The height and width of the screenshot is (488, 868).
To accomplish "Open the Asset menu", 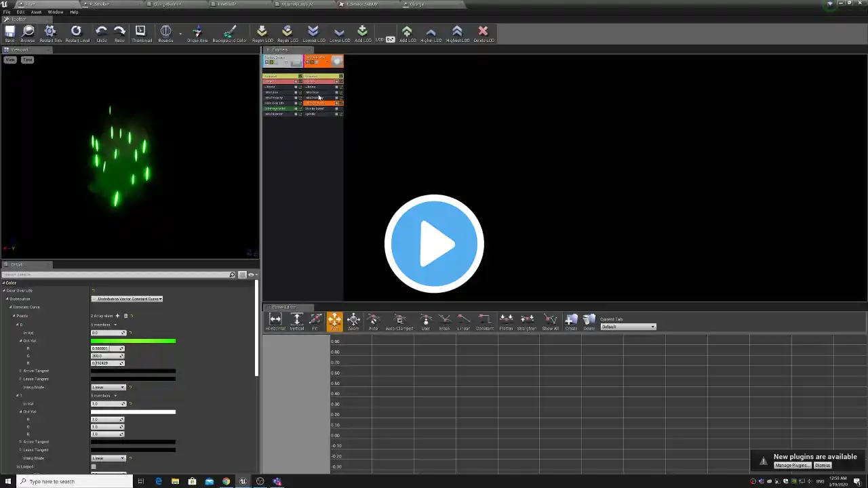I will tap(36, 12).
